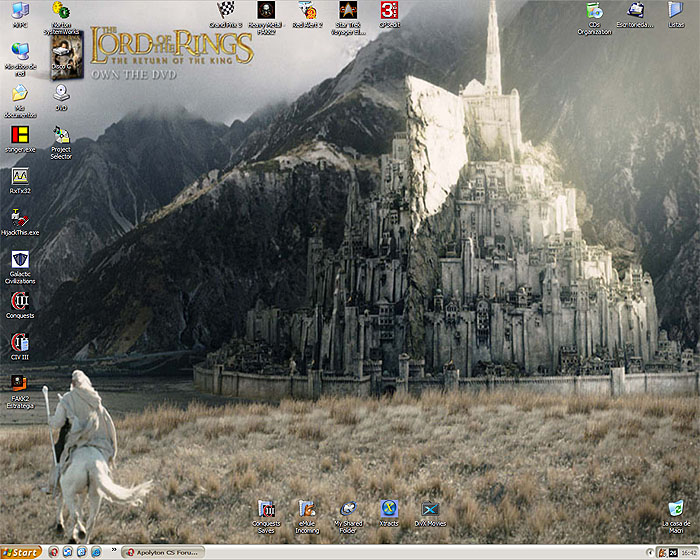
Task: Click the system tray clock
Action: pyautogui.click(x=687, y=552)
